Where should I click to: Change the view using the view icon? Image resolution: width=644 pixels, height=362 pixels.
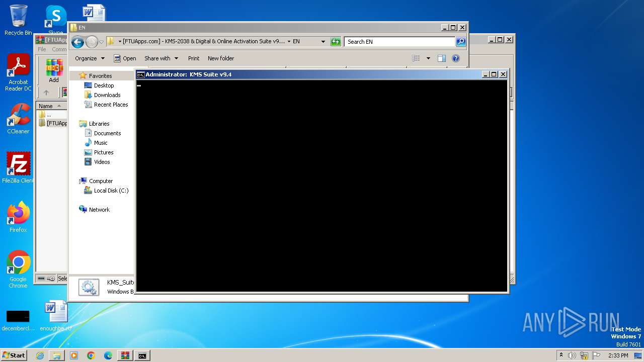click(x=416, y=58)
